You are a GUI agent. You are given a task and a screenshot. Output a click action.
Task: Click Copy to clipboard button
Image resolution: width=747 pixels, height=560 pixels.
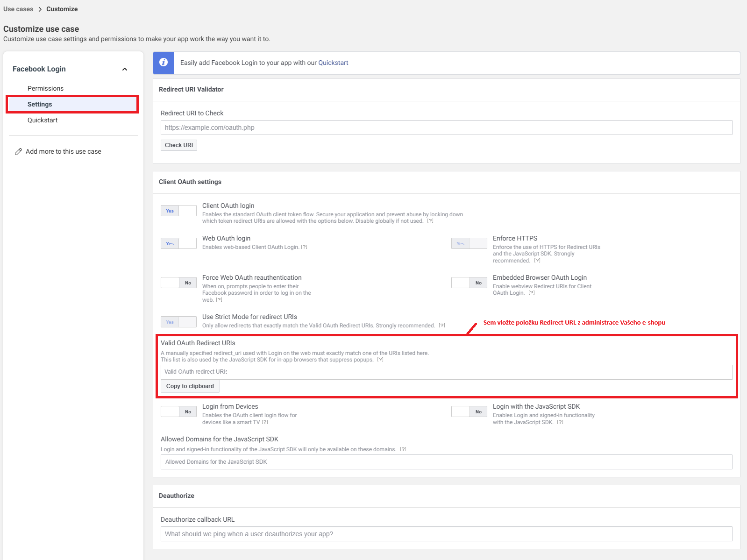(190, 386)
